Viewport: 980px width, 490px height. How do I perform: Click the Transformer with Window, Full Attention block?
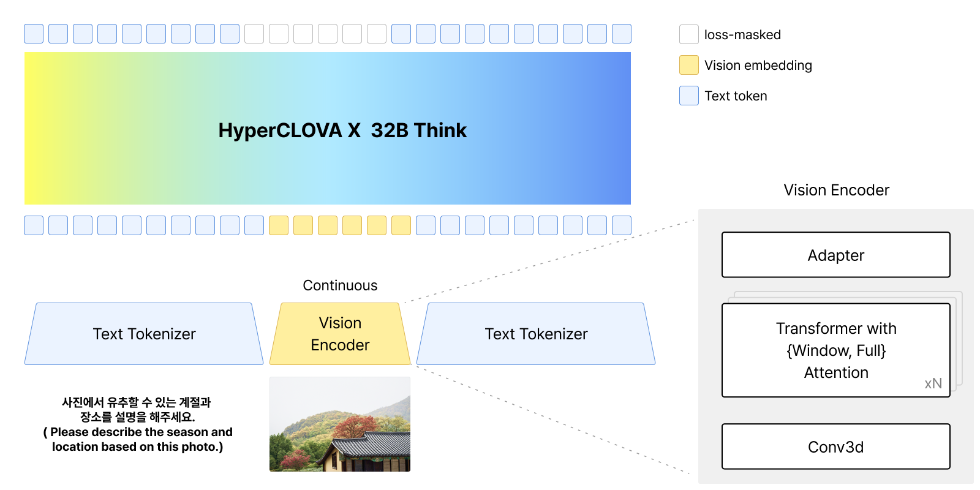point(836,350)
